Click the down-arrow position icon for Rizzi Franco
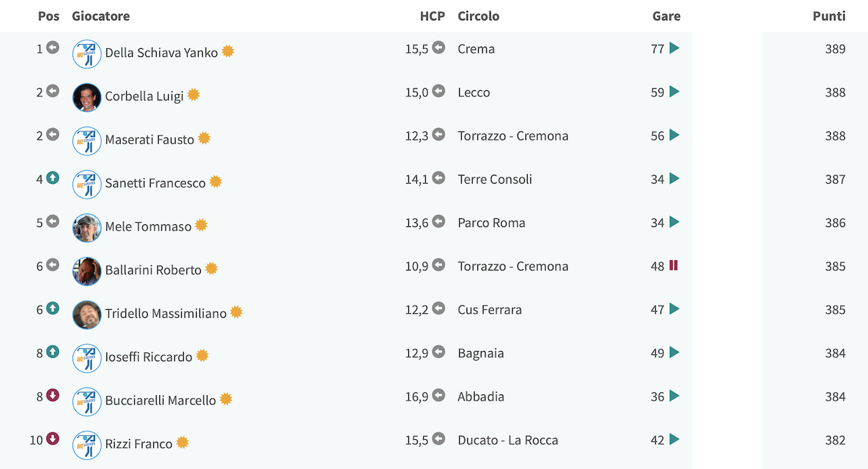This screenshot has height=469, width=868. point(53,439)
